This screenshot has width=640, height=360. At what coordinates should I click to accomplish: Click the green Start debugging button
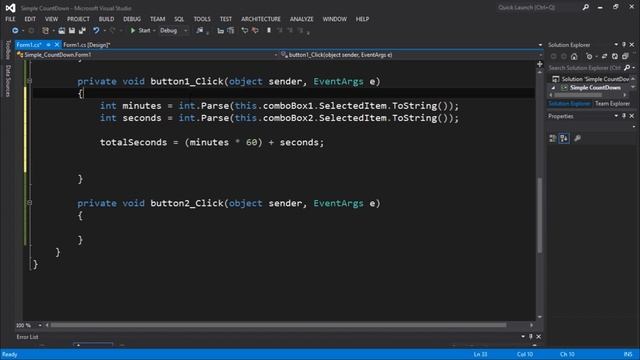(x=140, y=31)
